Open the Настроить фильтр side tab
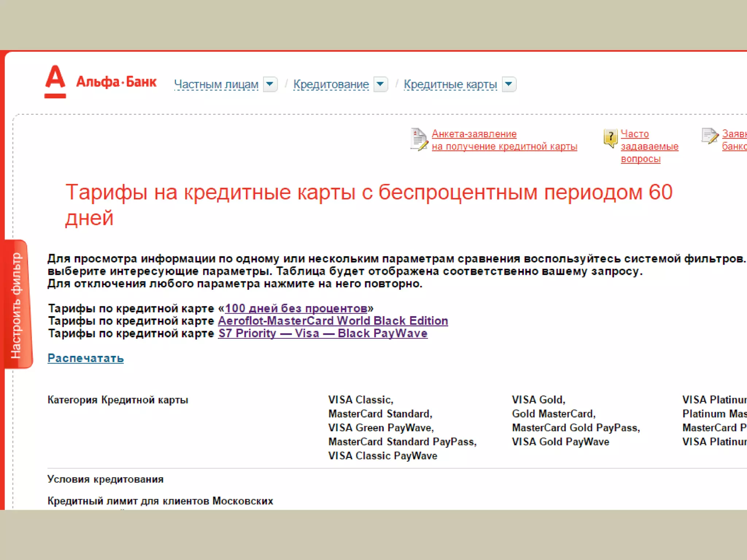Viewport: 747px width, 560px height. 17,305
